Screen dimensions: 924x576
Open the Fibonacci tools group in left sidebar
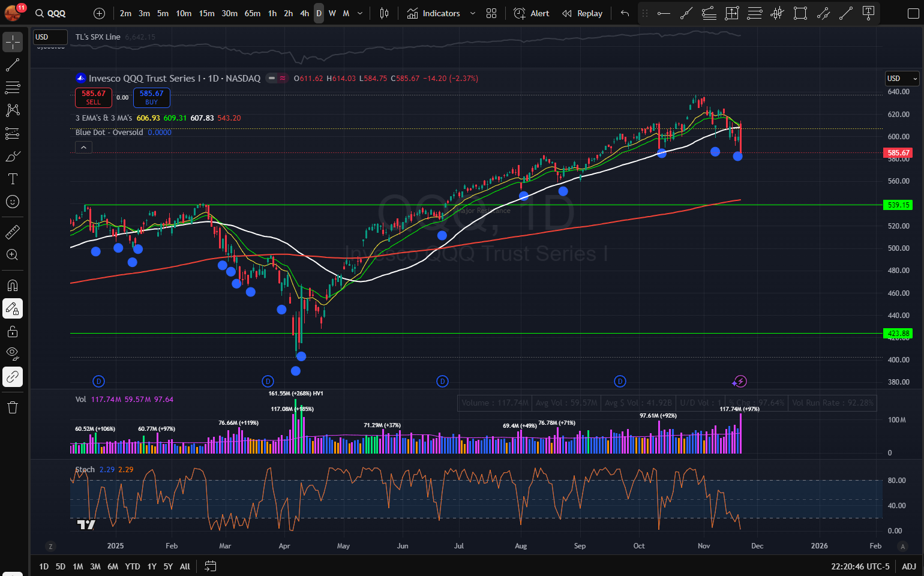(x=13, y=88)
